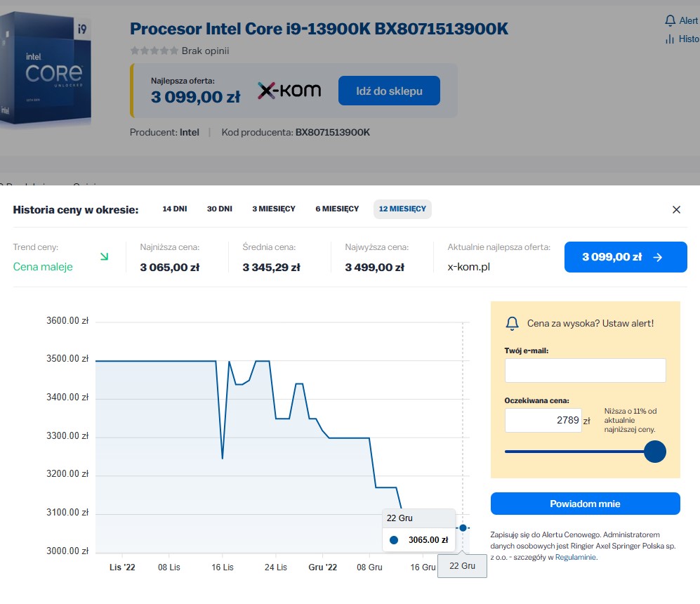The height and width of the screenshot is (604, 700).
Task: Click the product star rating
Action: tap(154, 51)
